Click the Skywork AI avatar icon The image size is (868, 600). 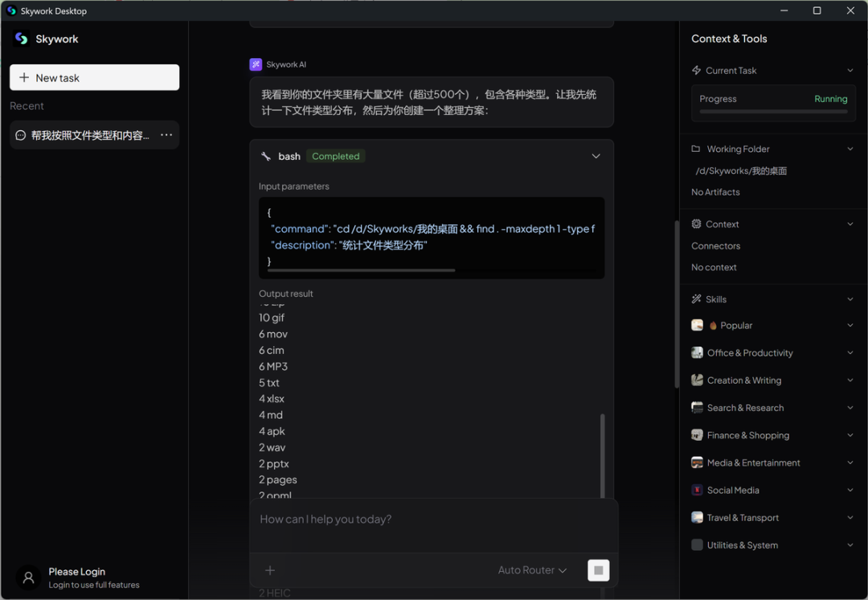point(256,64)
